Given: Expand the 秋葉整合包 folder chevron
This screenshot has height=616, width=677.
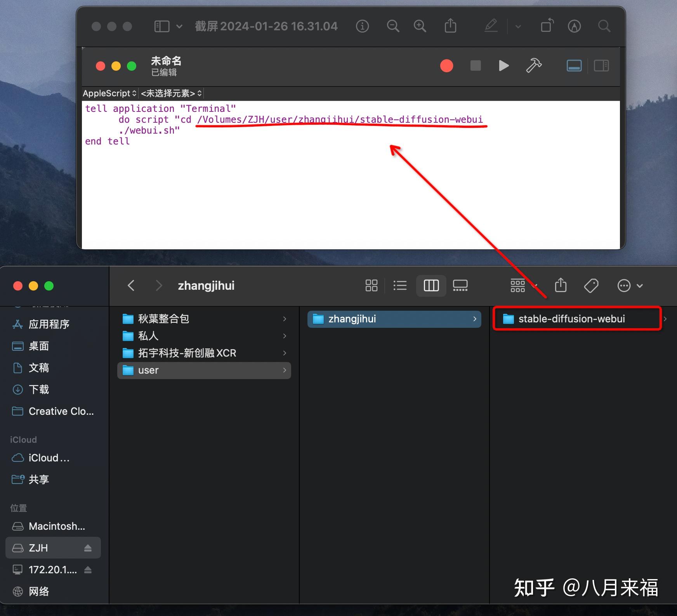Looking at the screenshot, I should pos(285,319).
